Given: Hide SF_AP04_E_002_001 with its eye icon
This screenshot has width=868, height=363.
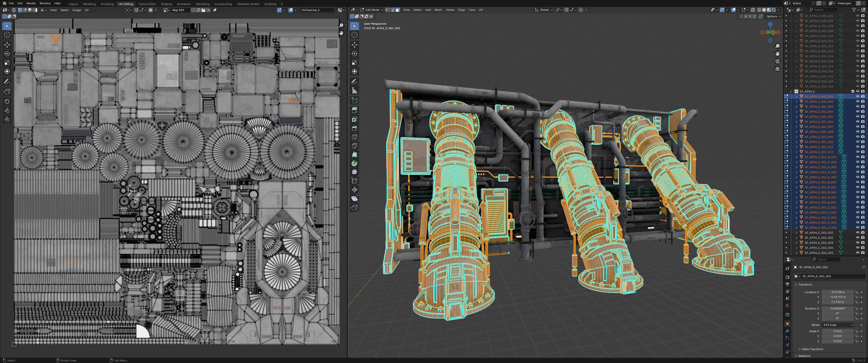Looking at the screenshot, I should click(858, 233).
